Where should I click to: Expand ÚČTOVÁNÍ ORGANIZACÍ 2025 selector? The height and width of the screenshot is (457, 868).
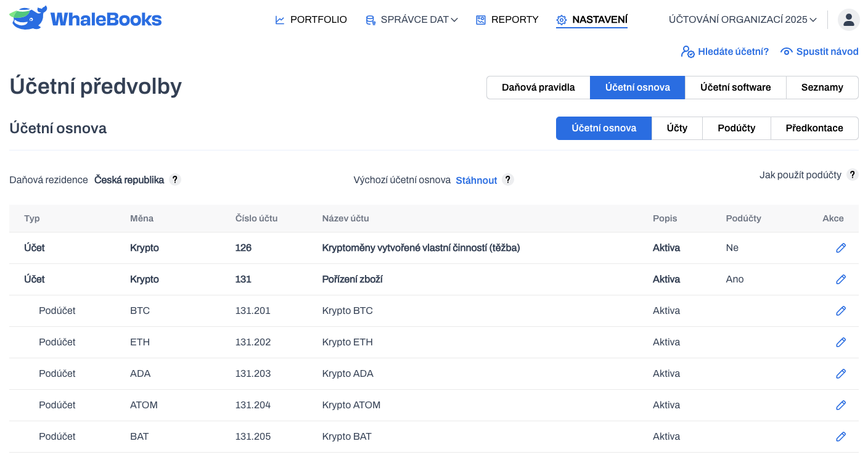743,20
